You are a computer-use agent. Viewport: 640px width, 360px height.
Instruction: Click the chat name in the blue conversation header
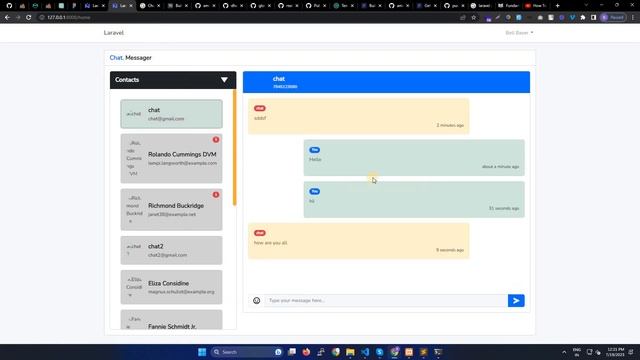(279, 79)
